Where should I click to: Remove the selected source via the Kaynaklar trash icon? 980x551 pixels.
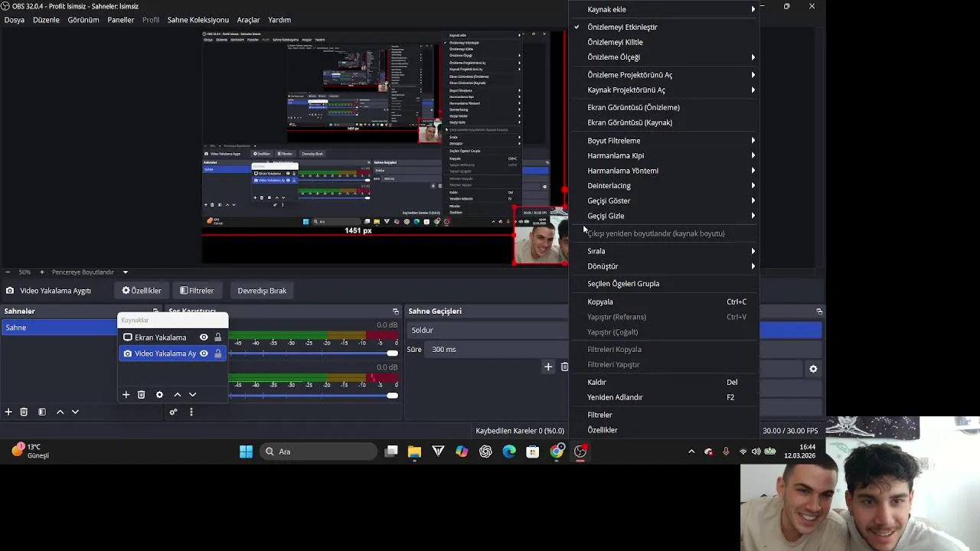pyautogui.click(x=141, y=394)
